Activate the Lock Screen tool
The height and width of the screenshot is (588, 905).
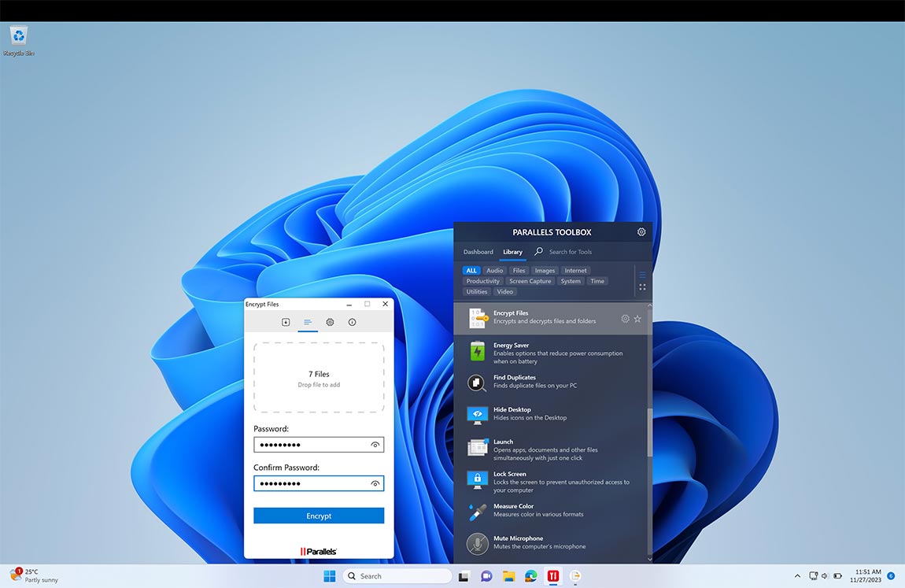point(519,482)
